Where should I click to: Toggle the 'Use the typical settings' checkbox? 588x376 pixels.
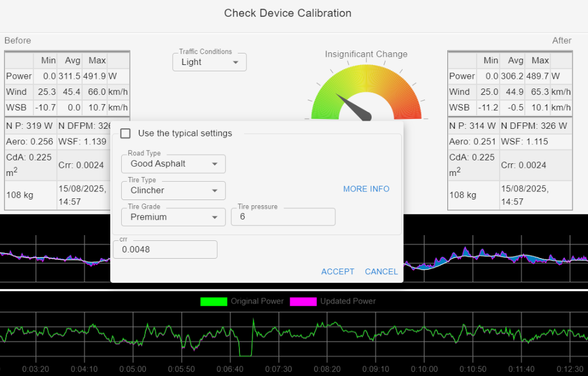point(126,133)
